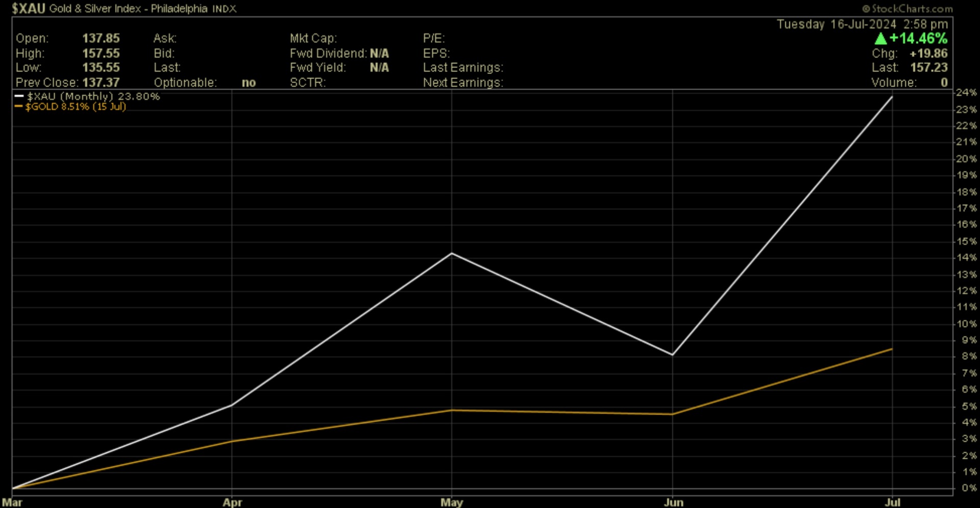Pick the May label on the x-axis
The width and height of the screenshot is (980, 508).
tap(452, 502)
